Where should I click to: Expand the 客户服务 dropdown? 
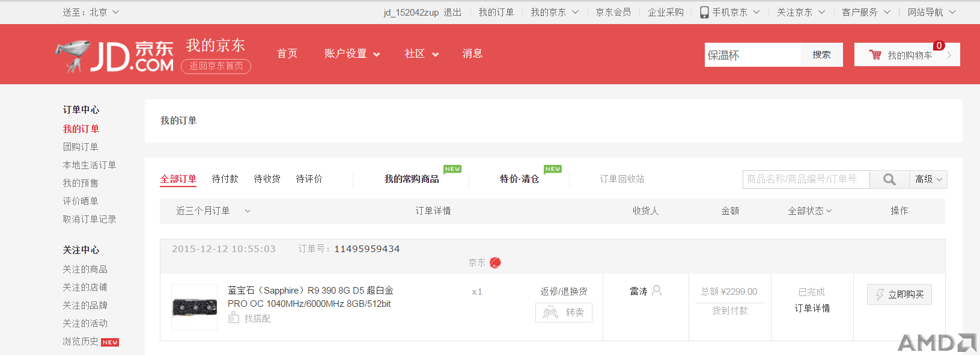tap(866, 12)
